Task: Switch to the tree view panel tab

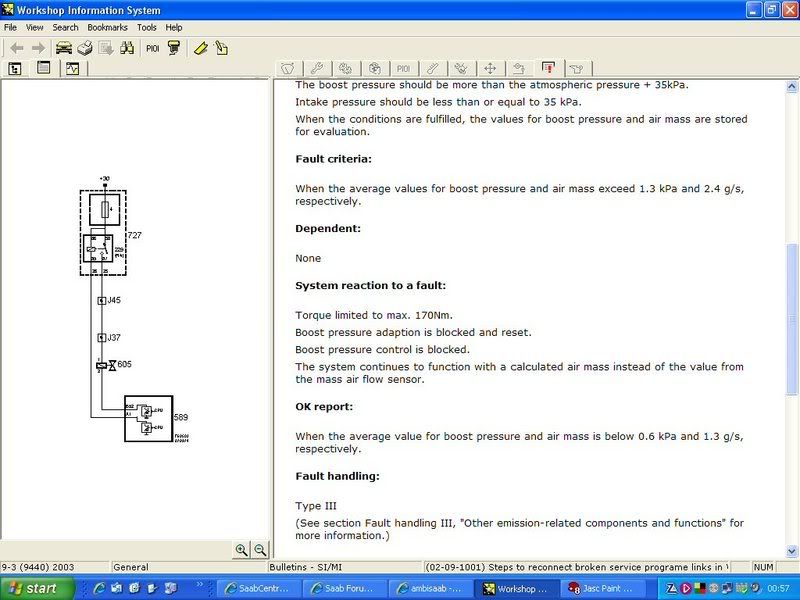Action: click(x=14, y=69)
